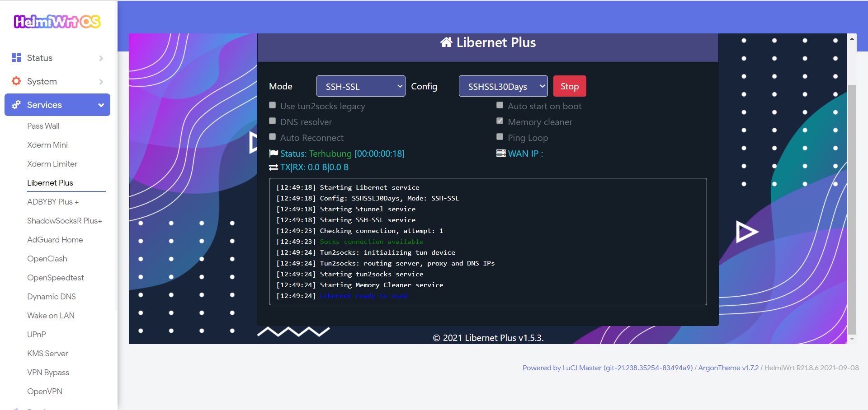The width and height of the screenshot is (868, 410).
Task: Click the Status: Terhubung timer text
Action: coord(342,154)
